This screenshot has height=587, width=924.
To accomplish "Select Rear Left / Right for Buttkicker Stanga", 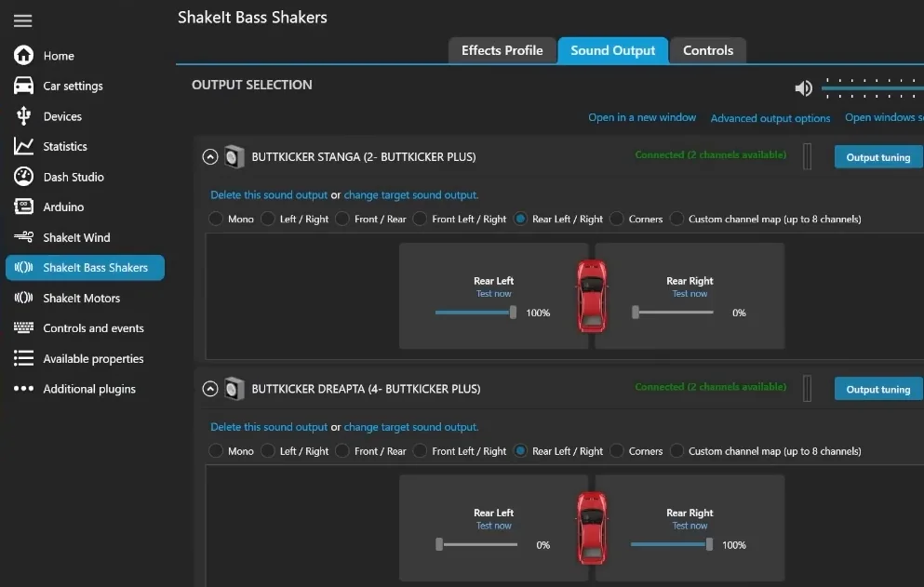I will 558,219.
